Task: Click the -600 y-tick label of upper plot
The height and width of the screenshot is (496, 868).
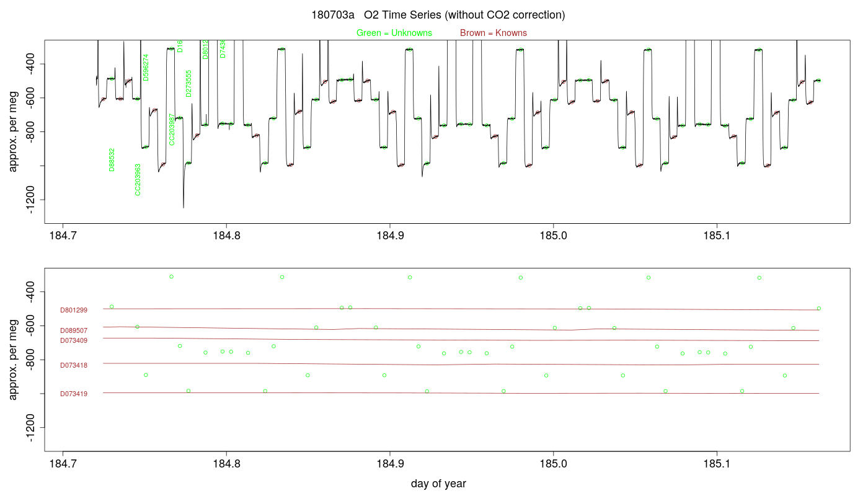Action: coord(32,98)
